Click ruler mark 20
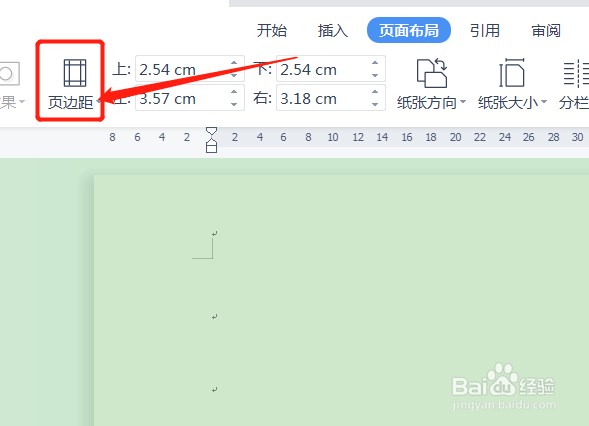This screenshot has height=426, width=589. click(455, 137)
